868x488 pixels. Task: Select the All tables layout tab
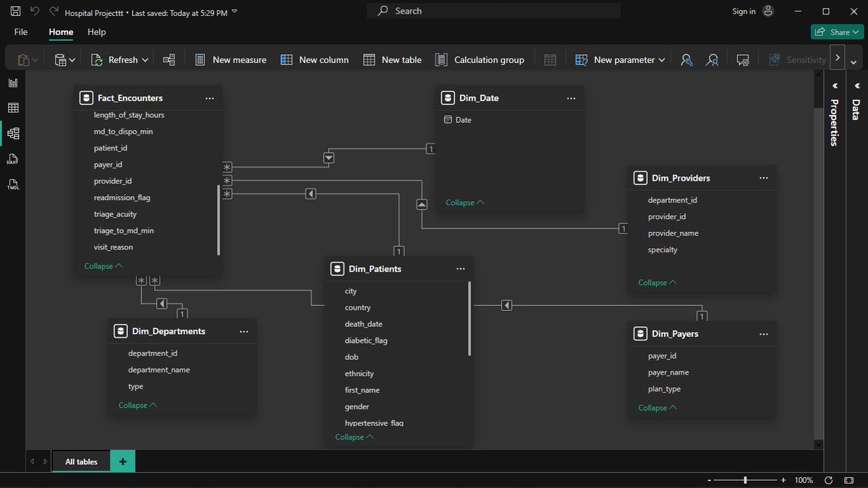tap(81, 461)
